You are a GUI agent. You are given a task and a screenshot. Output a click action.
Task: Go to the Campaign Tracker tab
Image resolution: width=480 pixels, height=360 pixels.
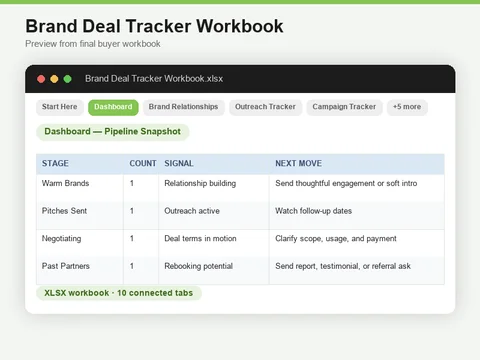coord(344,107)
